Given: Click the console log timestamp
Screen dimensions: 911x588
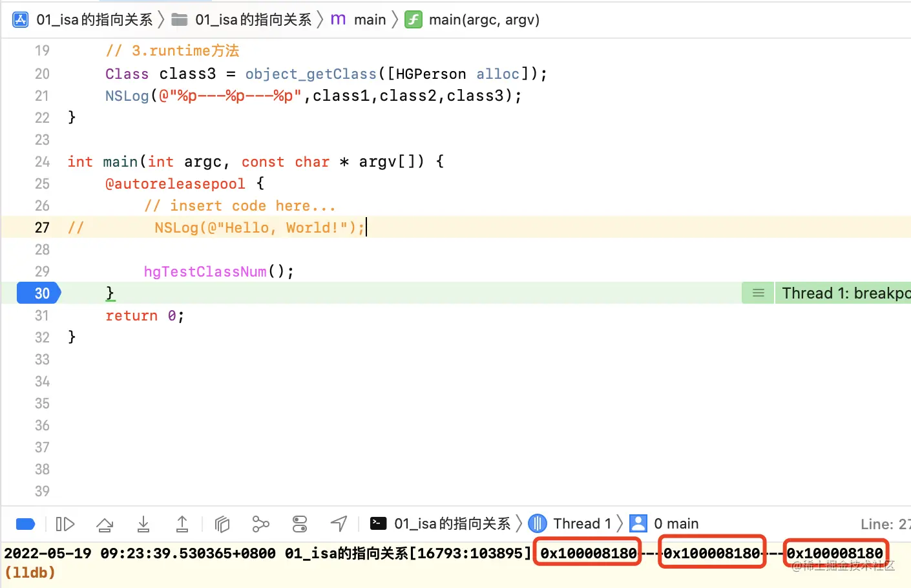Looking at the screenshot, I should tap(140, 553).
